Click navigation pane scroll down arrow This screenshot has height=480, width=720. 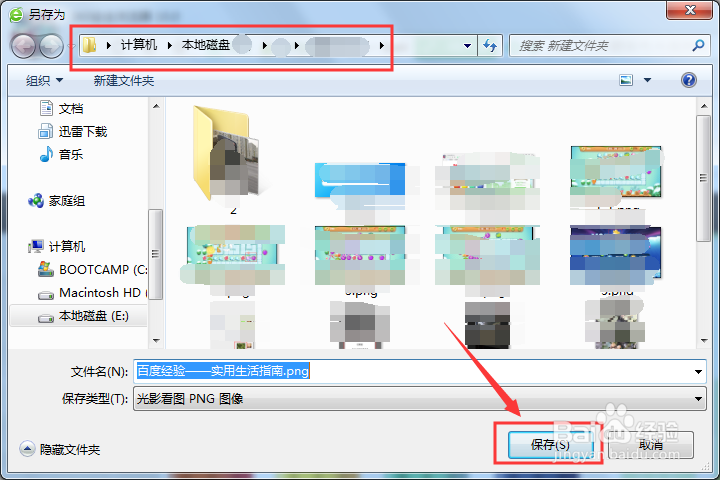(x=156, y=340)
